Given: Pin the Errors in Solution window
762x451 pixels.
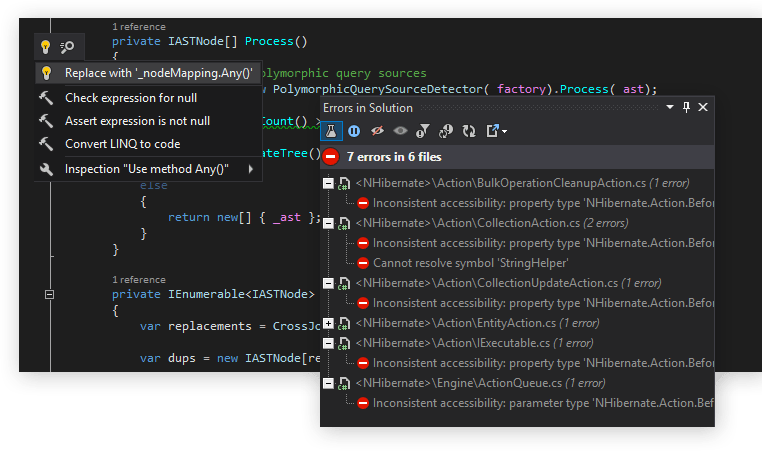Looking at the screenshot, I should point(686,107).
